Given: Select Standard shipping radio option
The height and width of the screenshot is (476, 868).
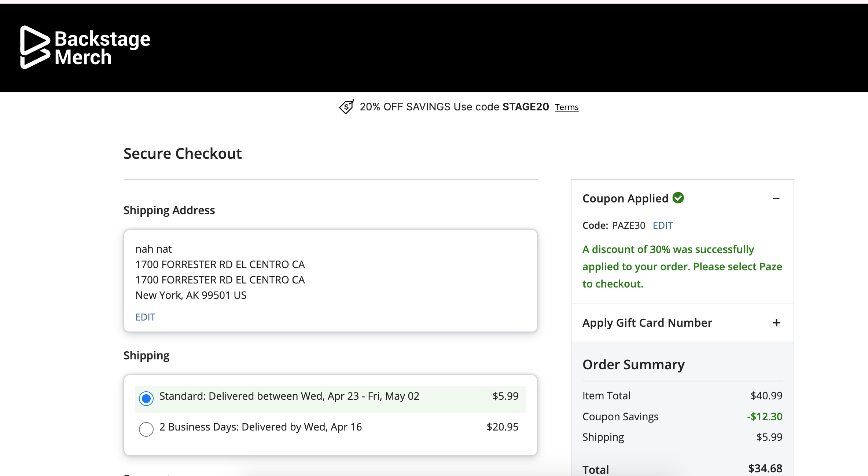Looking at the screenshot, I should (146, 398).
